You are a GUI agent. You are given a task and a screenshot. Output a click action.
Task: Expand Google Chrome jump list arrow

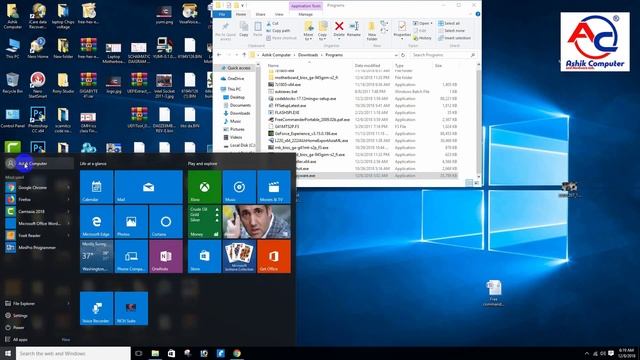[68, 187]
